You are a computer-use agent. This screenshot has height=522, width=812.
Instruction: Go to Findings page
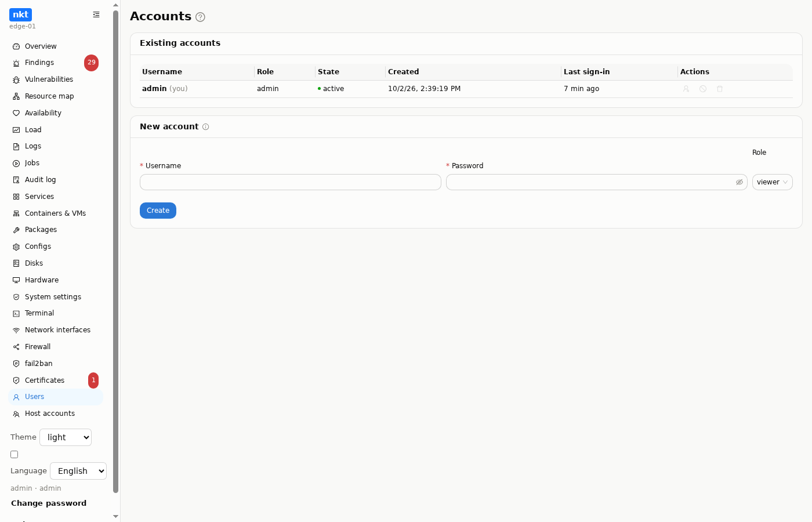click(x=56, y=63)
